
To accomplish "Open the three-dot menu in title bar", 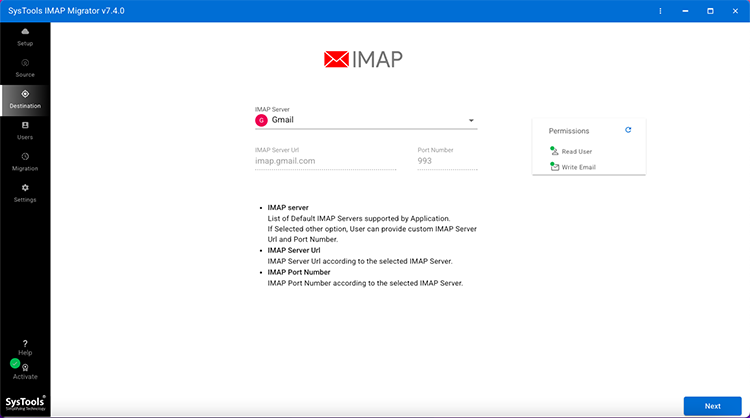I will 660,11.
